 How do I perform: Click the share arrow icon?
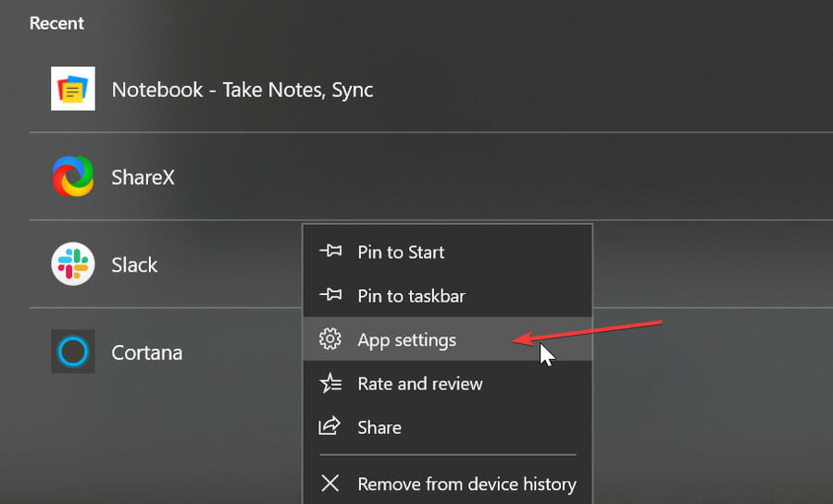[x=329, y=426]
